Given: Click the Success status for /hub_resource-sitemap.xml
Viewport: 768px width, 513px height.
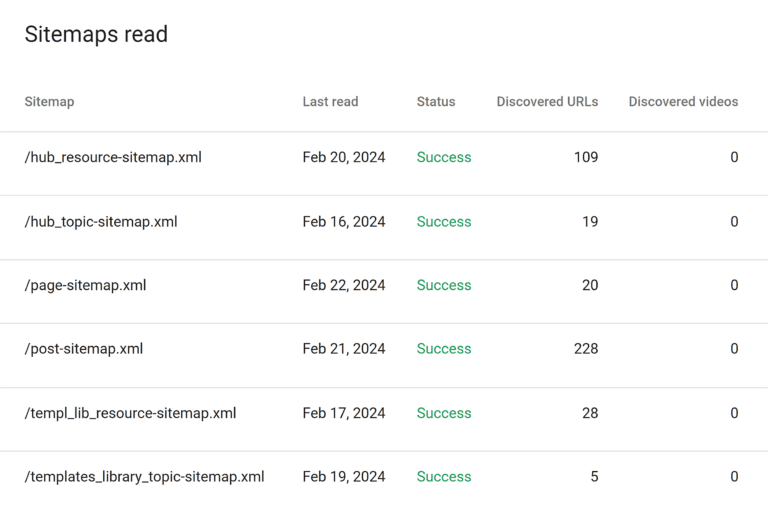Looking at the screenshot, I should pyautogui.click(x=444, y=157).
